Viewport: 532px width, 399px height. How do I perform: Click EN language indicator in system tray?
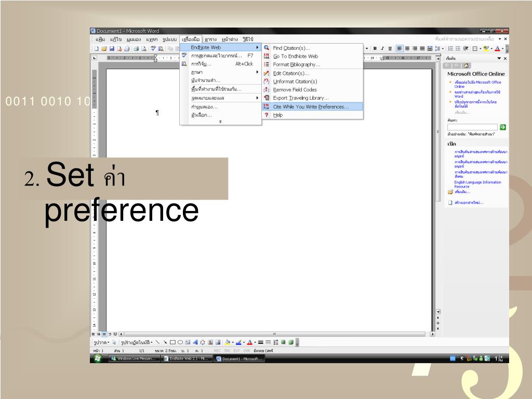(x=453, y=358)
